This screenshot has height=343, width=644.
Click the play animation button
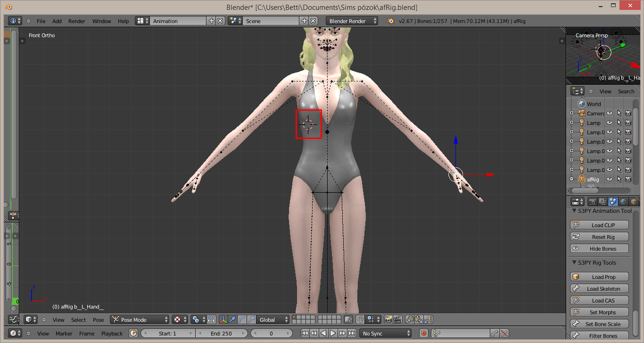pyautogui.click(x=333, y=333)
